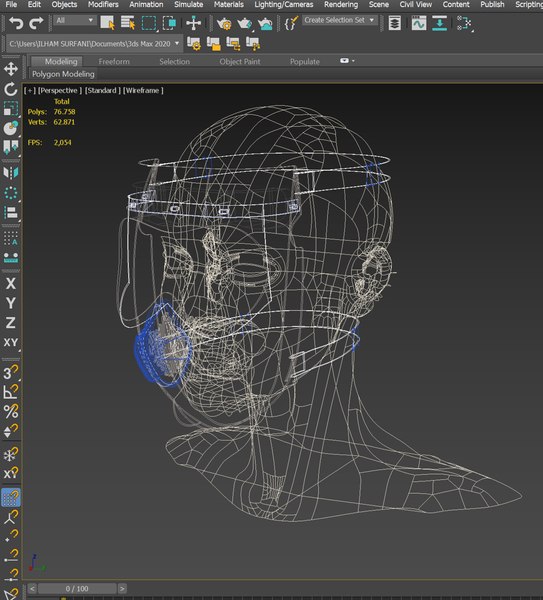This screenshot has width=543, height=600.
Task: Open the [Wireframe] viewport display menu
Action: point(143,91)
